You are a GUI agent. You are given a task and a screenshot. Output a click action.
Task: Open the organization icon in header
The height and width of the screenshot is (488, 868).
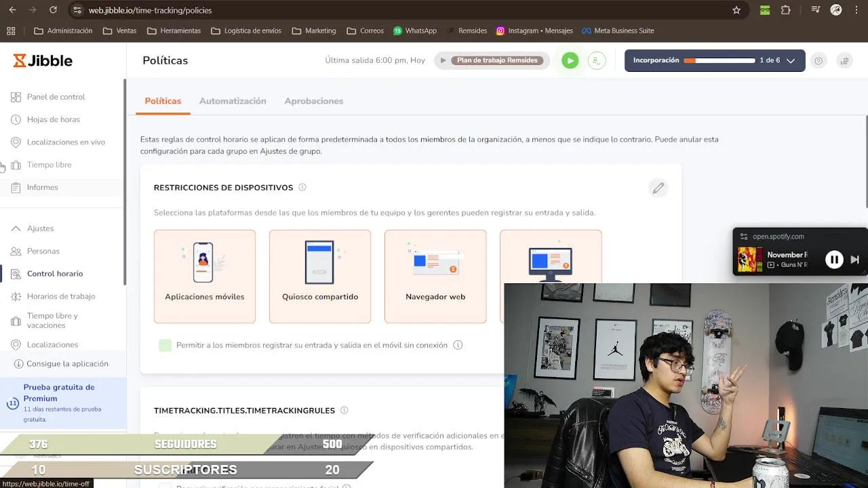pos(845,60)
